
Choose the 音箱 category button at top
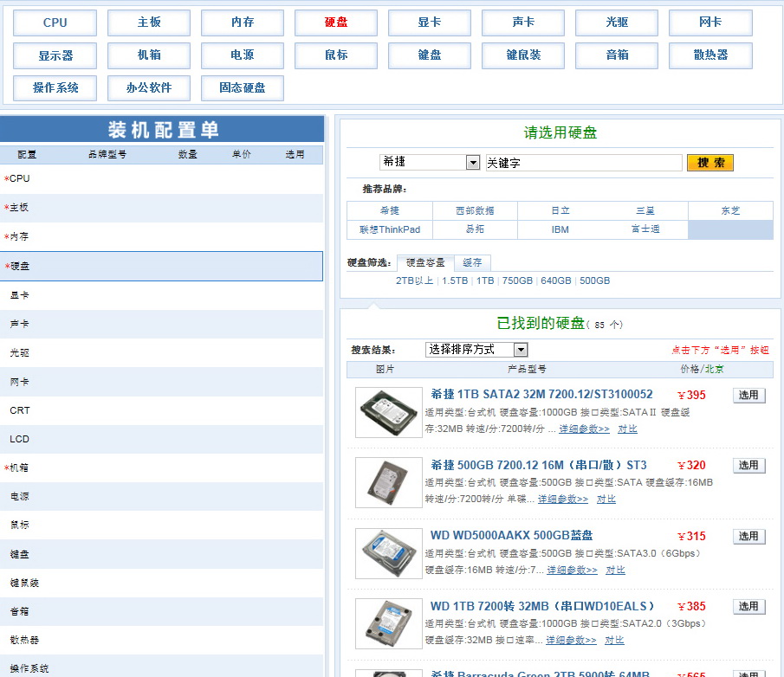[x=617, y=55]
